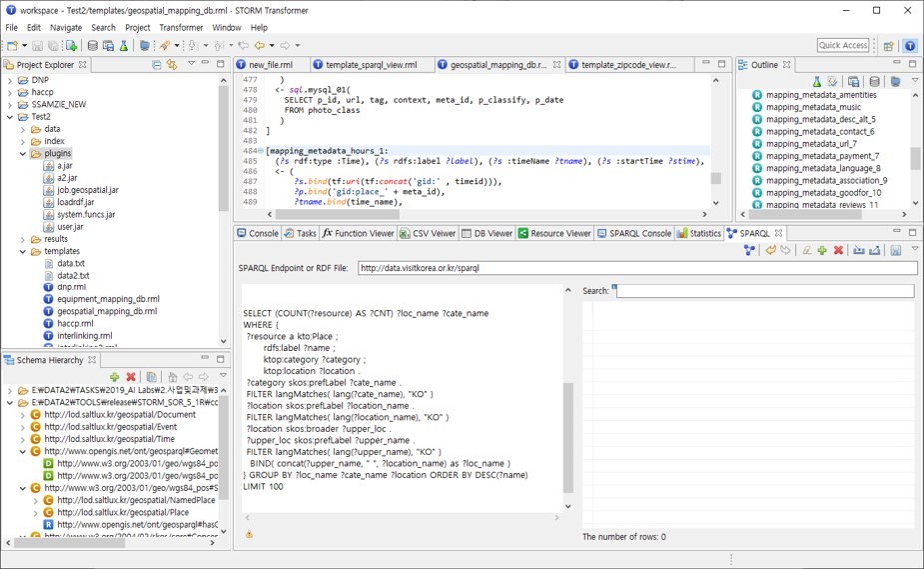The width and height of the screenshot is (924, 569).
Task: Open the Transformer menu
Action: click(181, 27)
